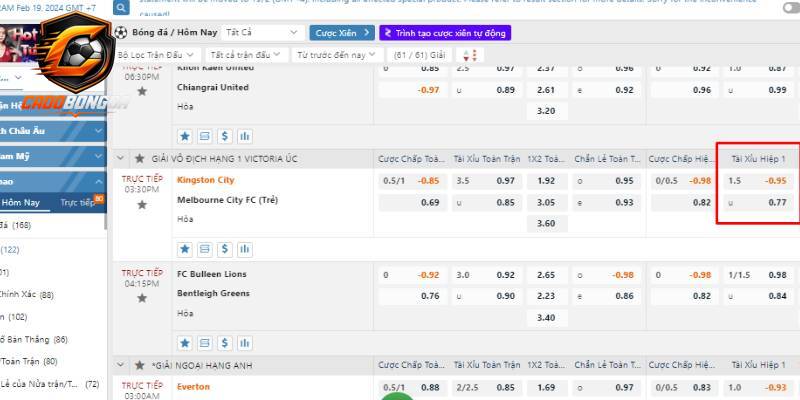Open the Everton team name link
The image size is (800, 400).
click(193, 387)
